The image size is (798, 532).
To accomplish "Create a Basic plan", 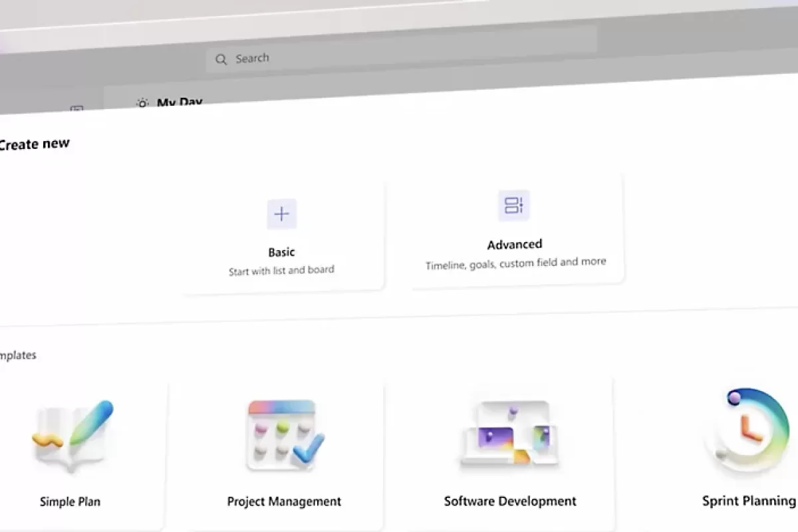I will [283, 237].
